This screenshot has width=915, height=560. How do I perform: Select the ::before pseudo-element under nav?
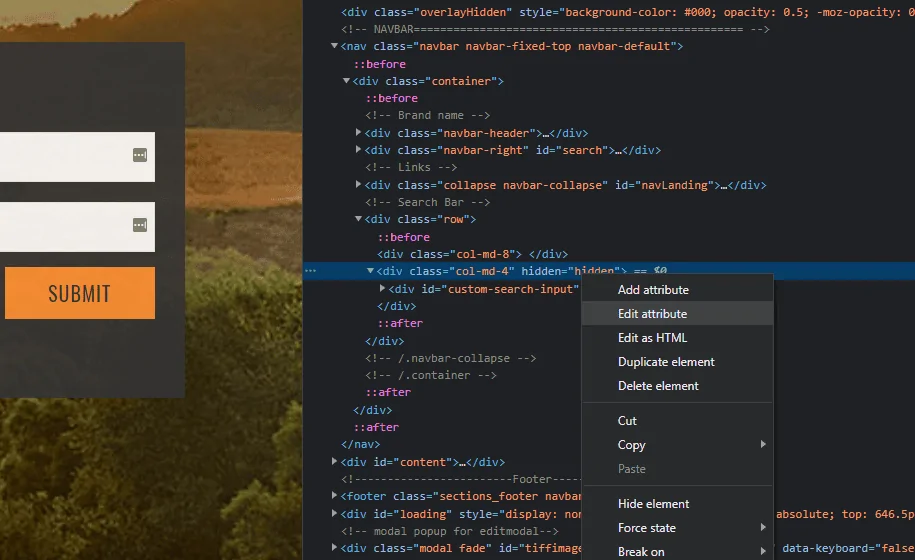point(380,64)
